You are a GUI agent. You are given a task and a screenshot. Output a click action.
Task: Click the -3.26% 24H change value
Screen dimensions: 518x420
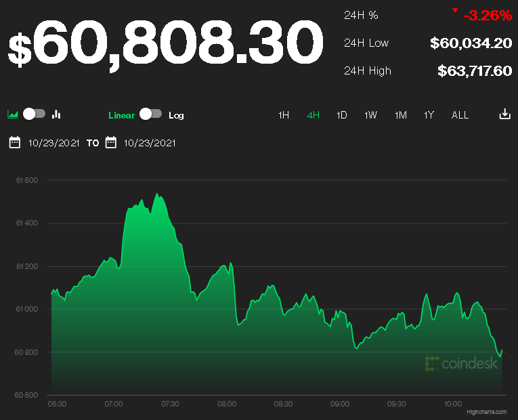click(488, 16)
